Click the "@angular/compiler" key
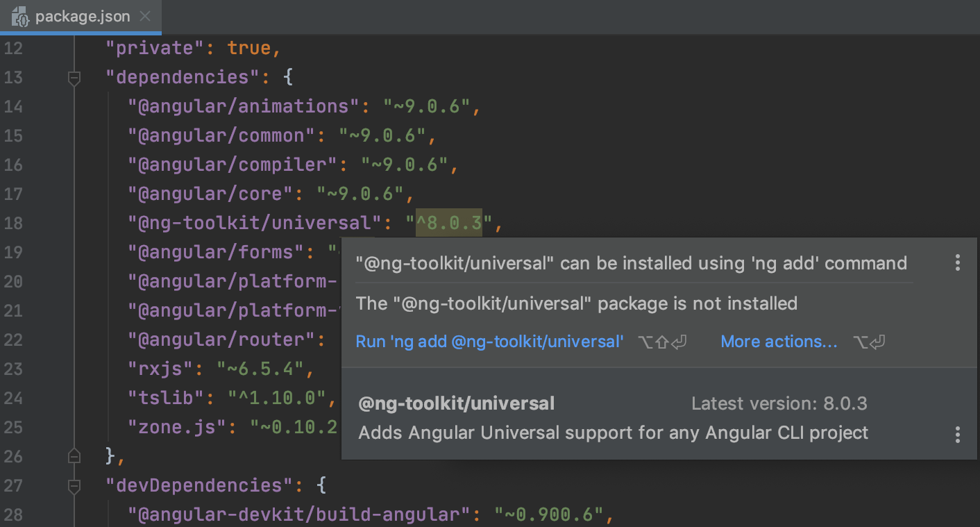This screenshot has width=980, height=527. pos(233,165)
